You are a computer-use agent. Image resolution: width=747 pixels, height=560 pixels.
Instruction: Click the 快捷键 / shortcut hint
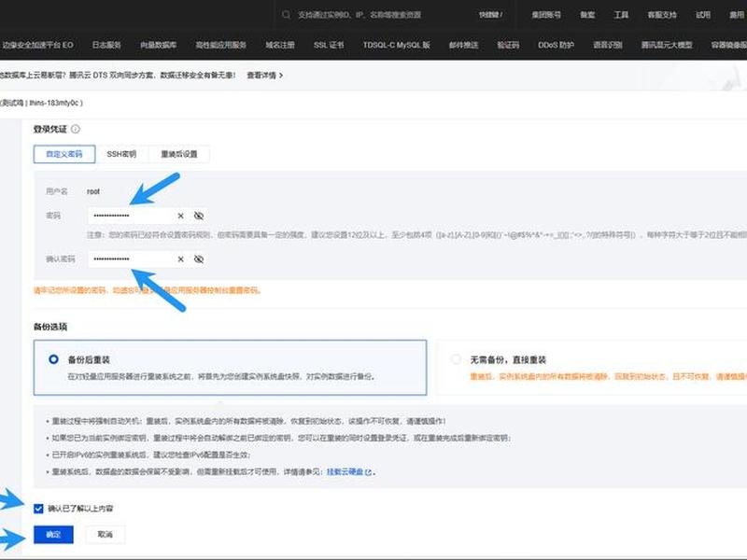491,15
